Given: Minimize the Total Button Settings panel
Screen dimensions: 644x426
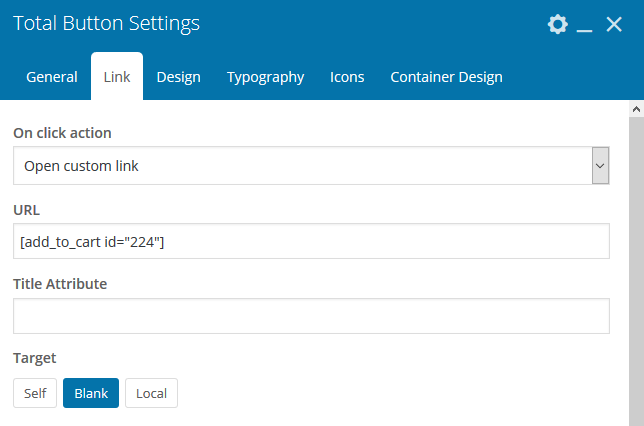Looking at the screenshot, I should [x=586, y=25].
